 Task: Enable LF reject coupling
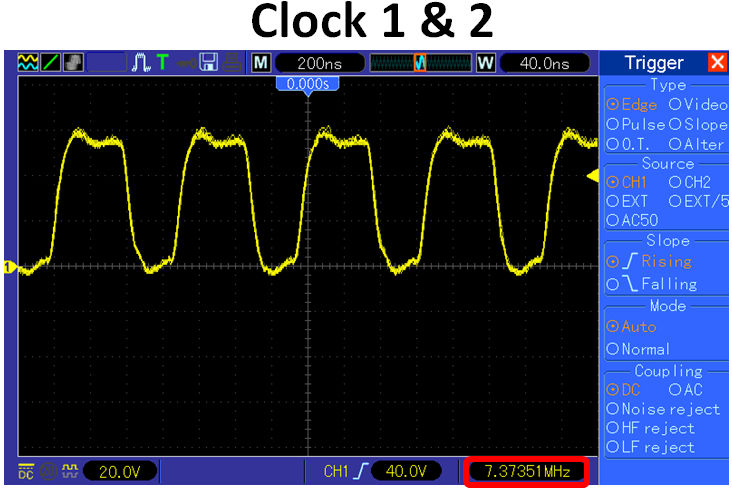tap(650, 447)
